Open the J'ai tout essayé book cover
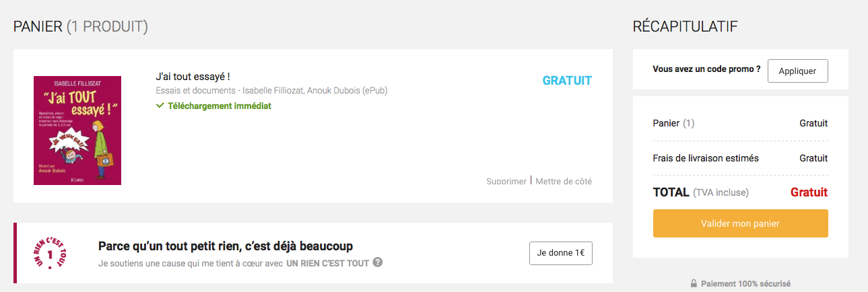Viewport: 868px width, 292px height. coord(77,131)
